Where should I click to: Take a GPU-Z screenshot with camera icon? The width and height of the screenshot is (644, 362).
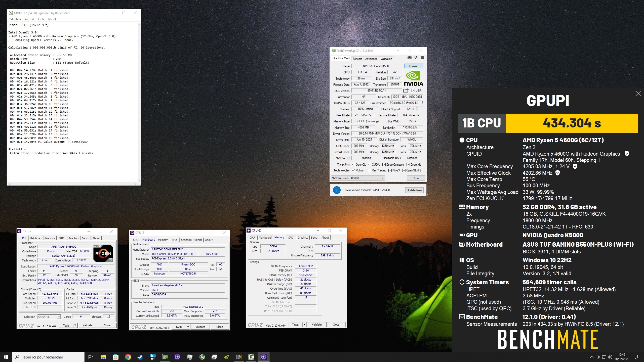pyautogui.click(x=410, y=58)
